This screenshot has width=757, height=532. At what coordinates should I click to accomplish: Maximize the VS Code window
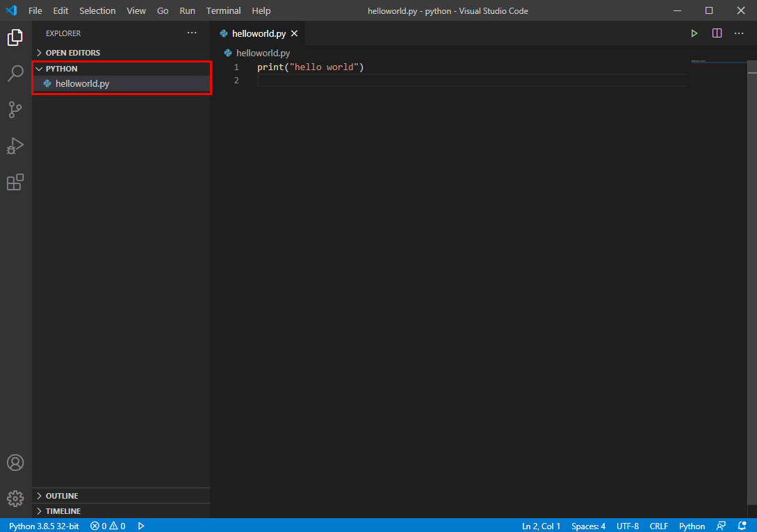click(709, 10)
